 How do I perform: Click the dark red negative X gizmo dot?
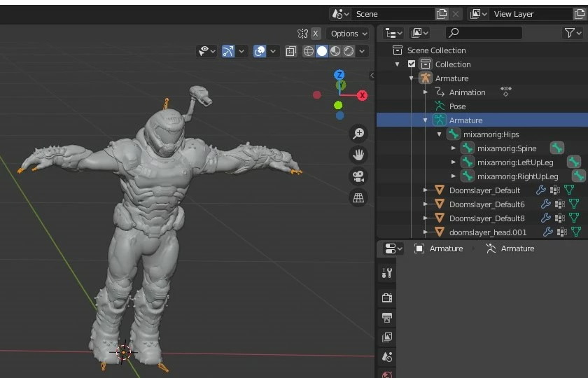[317, 95]
